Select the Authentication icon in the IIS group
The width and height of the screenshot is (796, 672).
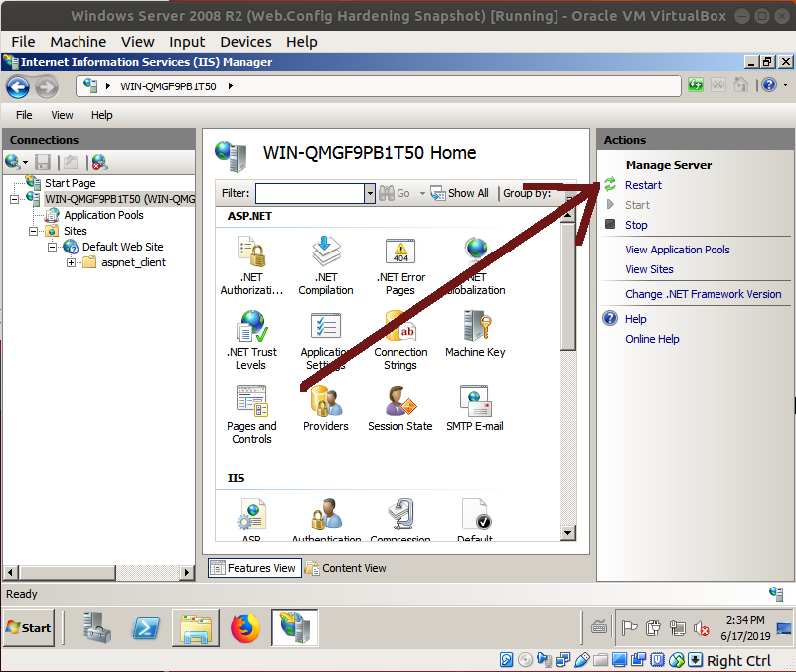click(x=326, y=519)
